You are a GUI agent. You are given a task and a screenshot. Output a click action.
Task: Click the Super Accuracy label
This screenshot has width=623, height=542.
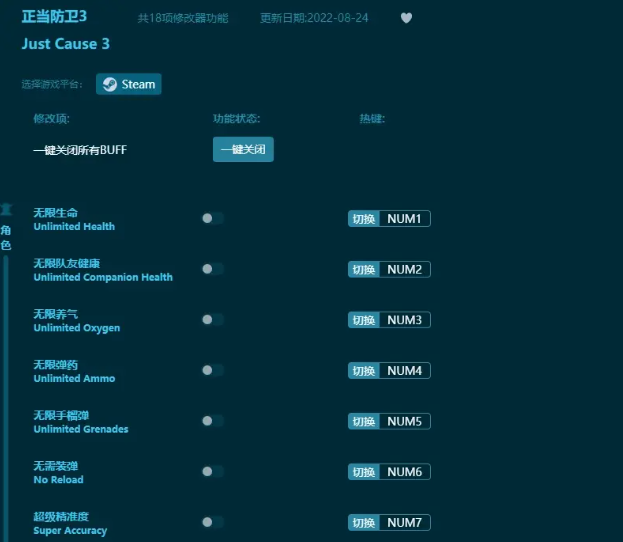[x=70, y=530]
